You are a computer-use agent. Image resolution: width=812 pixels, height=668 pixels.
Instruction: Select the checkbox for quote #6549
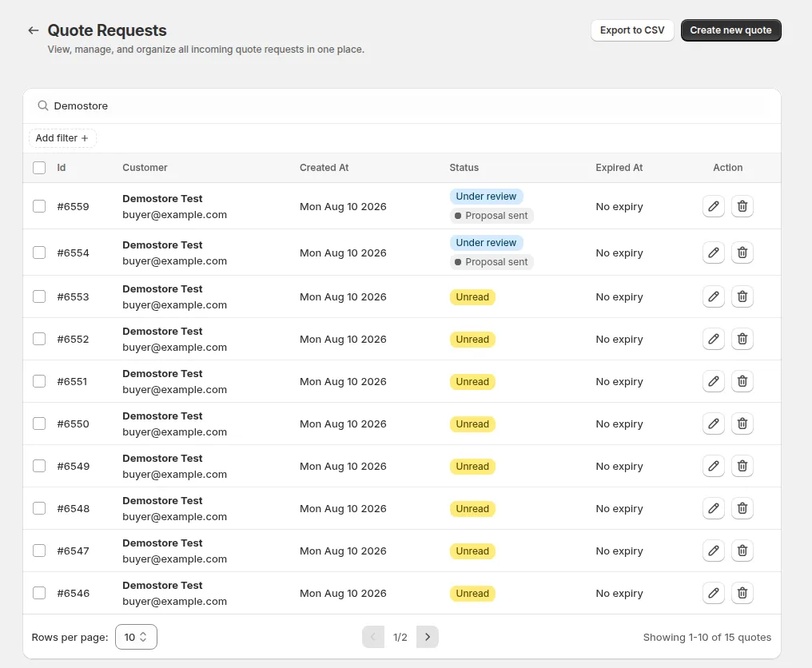[39, 466]
